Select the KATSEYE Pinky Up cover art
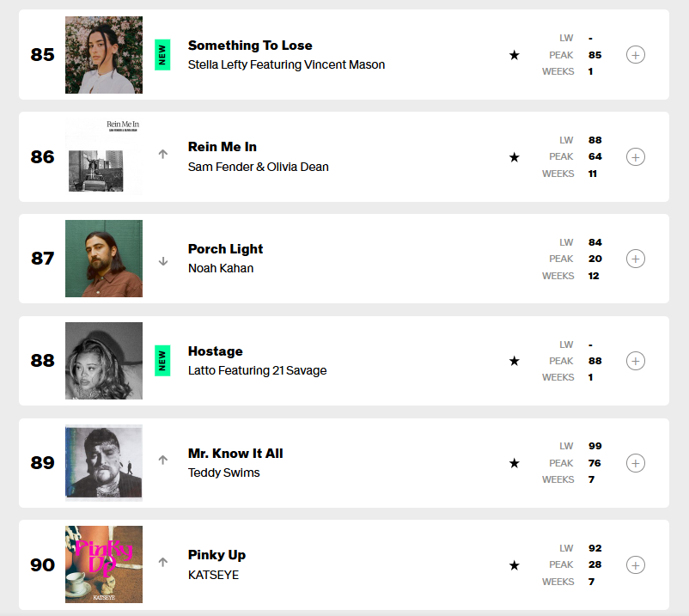 coord(104,564)
